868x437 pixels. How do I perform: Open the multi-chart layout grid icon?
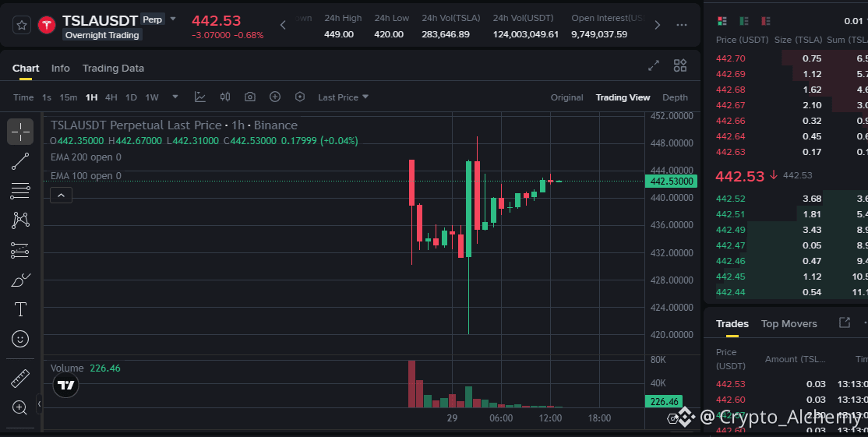pyautogui.click(x=679, y=65)
